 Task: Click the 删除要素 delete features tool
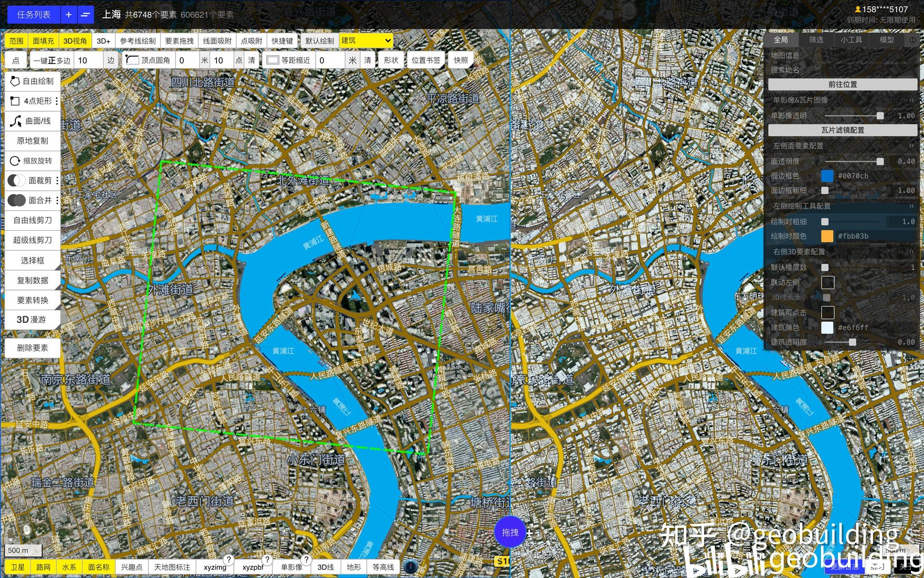[32, 348]
